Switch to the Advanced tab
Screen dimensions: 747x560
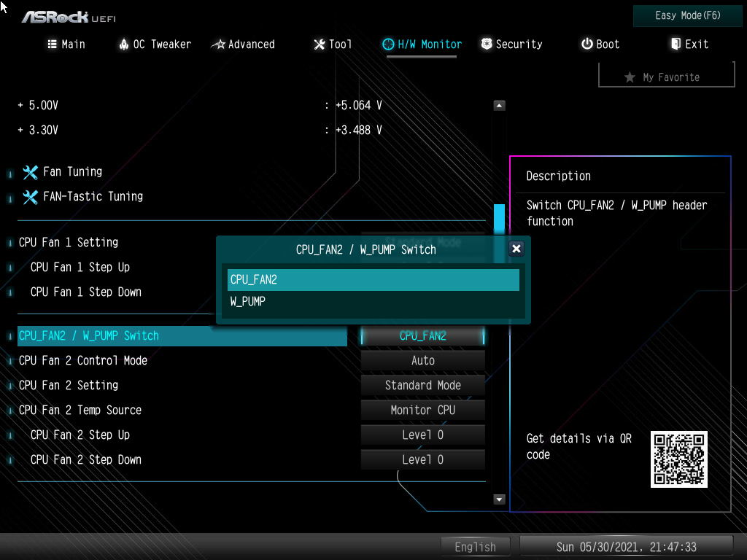coord(243,44)
